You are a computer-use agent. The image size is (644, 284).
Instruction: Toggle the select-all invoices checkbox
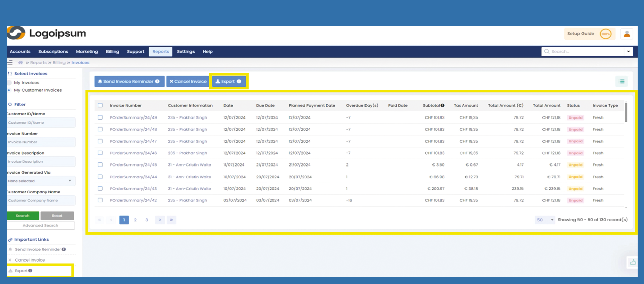click(x=100, y=105)
